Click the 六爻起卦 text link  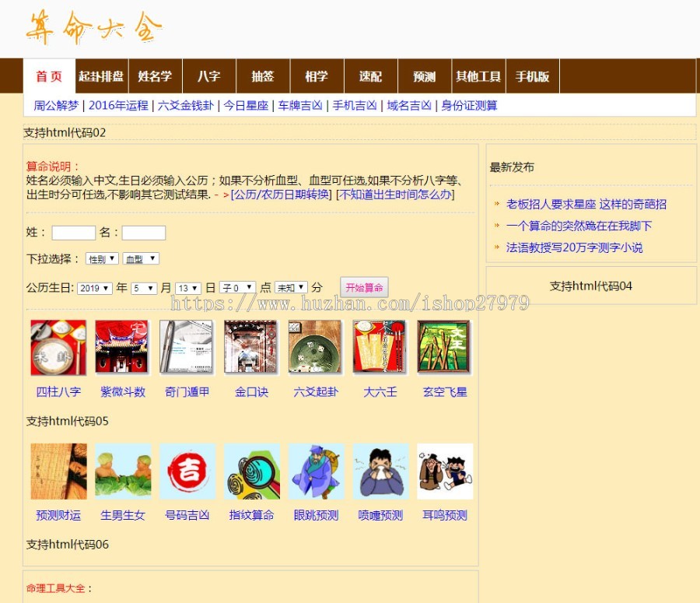pyautogui.click(x=316, y=392)
